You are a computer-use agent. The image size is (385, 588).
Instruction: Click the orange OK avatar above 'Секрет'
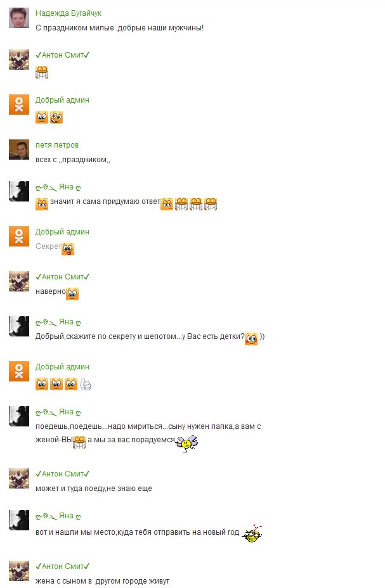[19, 236]
